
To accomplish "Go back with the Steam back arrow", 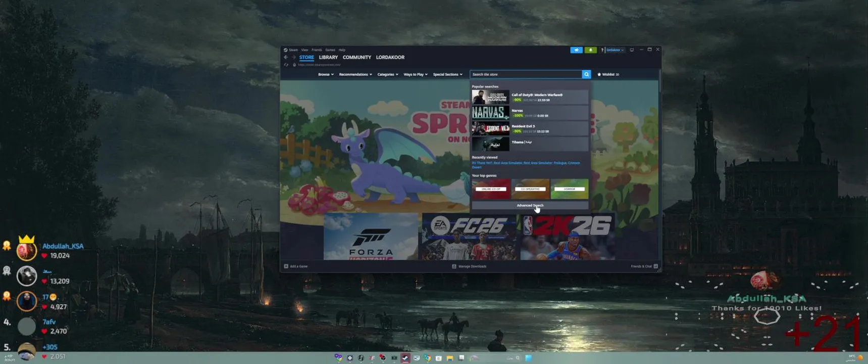I will pos(286,57).
